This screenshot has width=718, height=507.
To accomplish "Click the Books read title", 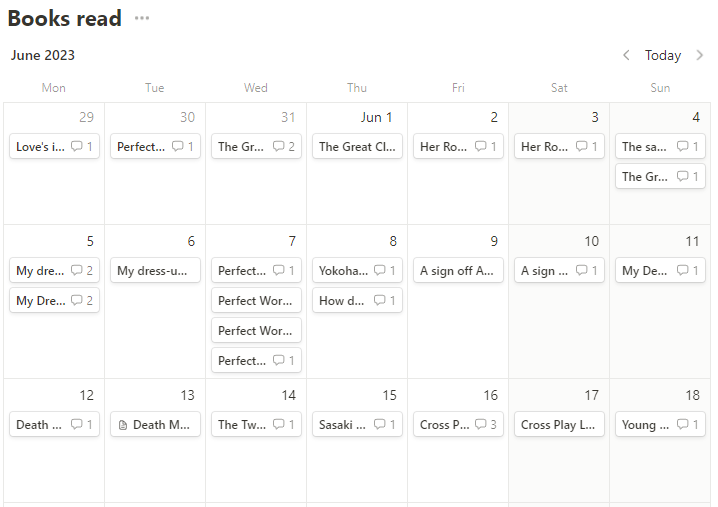I will tap(65, 18).
